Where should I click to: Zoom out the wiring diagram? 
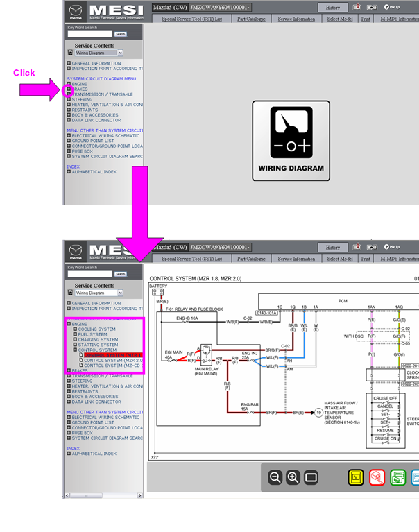coord(275,477)
